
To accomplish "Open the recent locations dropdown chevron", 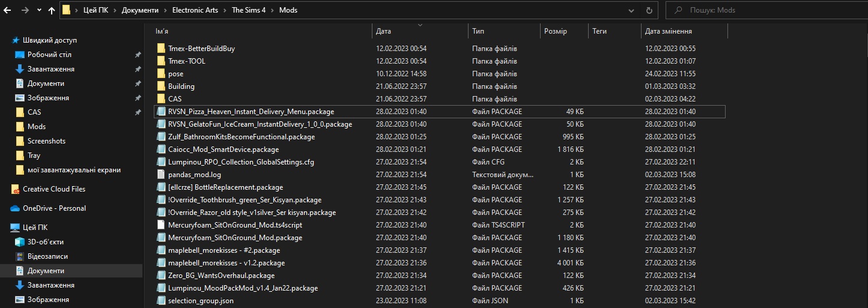I will pos(39,10).
